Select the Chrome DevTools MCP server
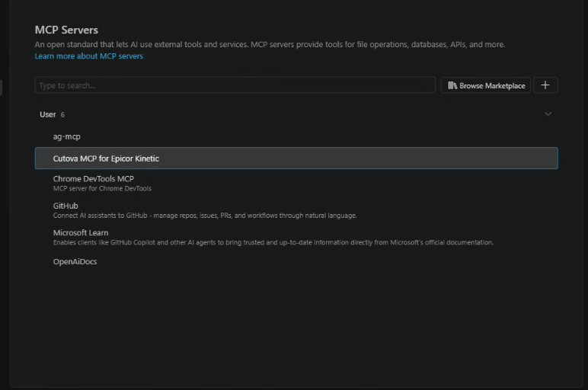 click(296, 183)
